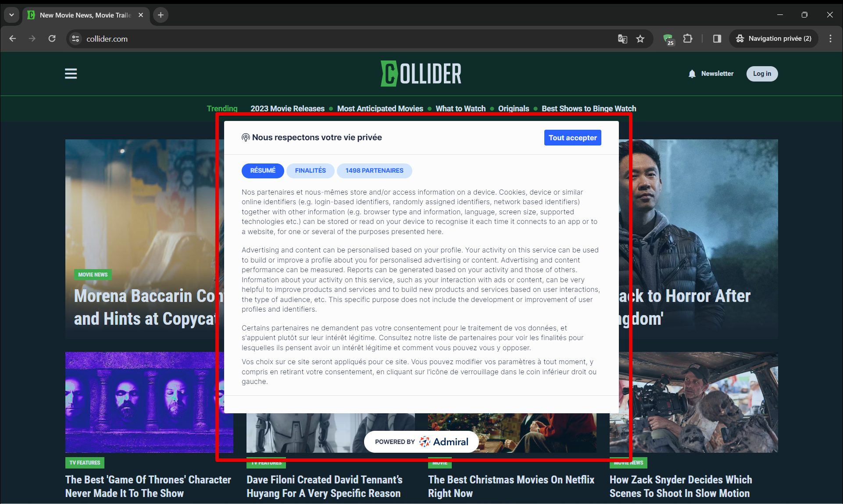843x504 pixels.
Task: View site information icon in the address bar
Action: click(75, 39)
